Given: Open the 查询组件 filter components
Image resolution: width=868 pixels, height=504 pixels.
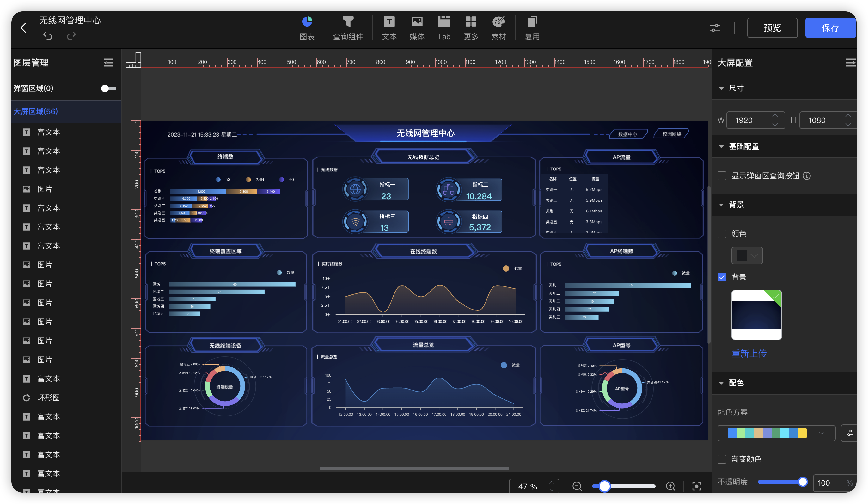Looking at the screenshot, I should 348,28.
